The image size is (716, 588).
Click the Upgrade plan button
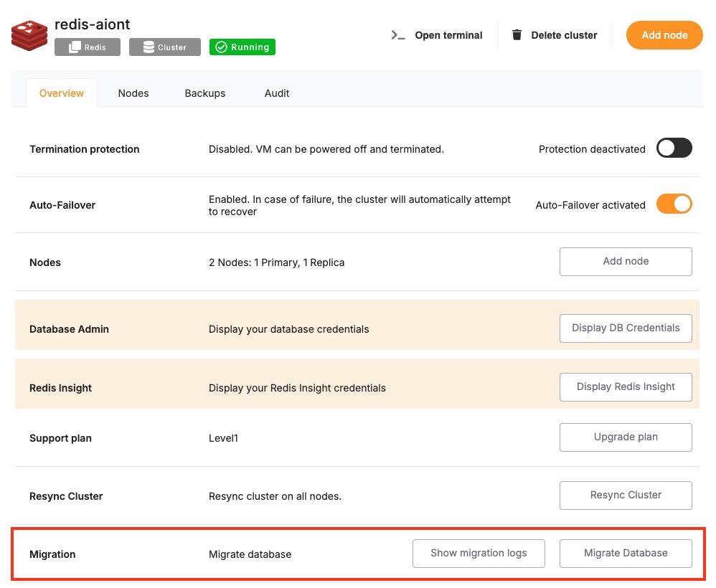coord(626,437)
